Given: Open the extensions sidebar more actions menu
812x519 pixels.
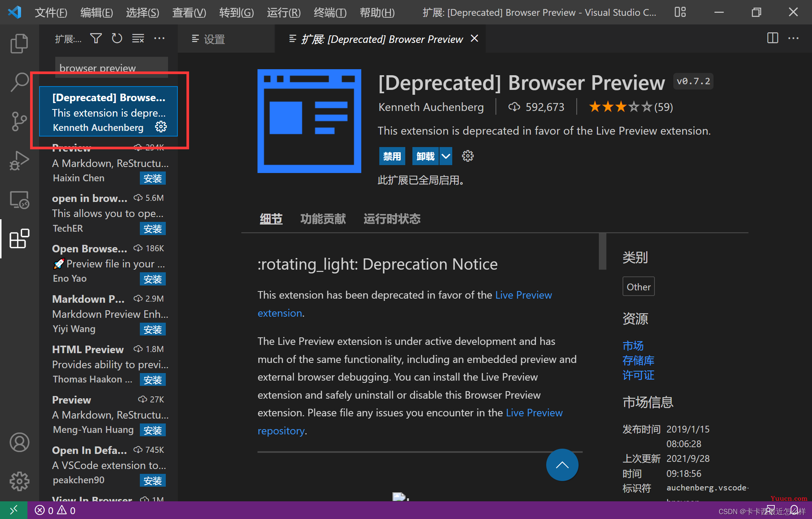Looking at the screenshot, I should click(159, 38).
